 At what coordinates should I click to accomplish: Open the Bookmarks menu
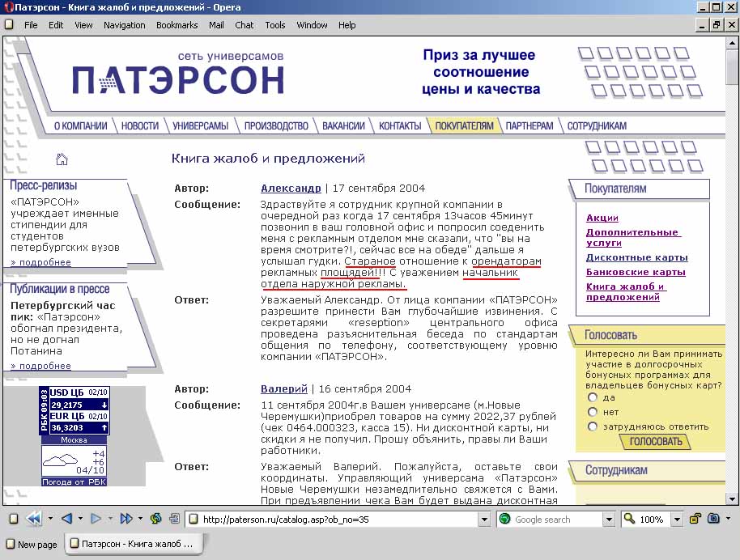pos(176,25)
